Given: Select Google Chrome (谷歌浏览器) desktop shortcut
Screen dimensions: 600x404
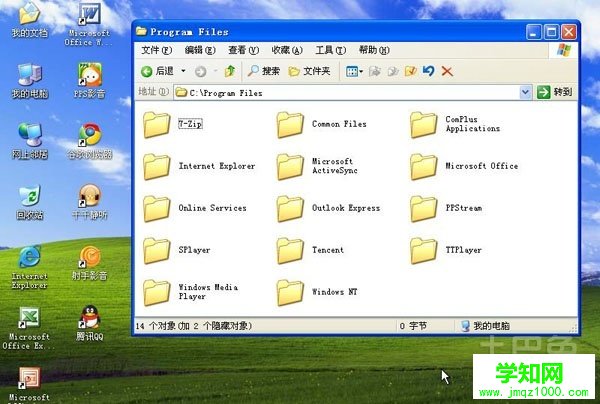Looking at the screenshot, I should point(90,142).
